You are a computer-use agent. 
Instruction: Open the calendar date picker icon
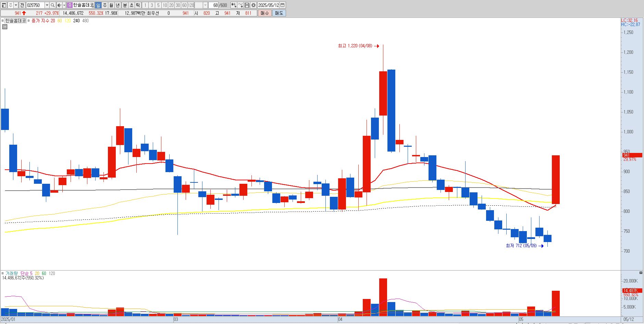click(x=283, y=5)
